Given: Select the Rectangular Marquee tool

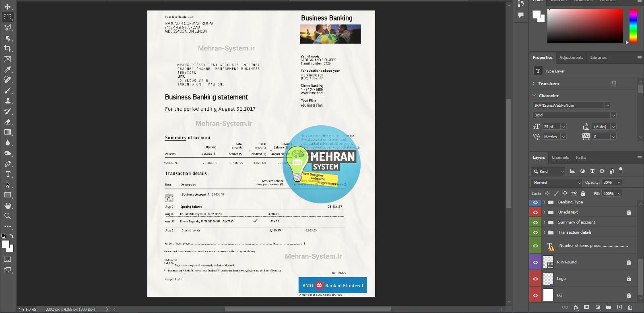Looking at the screenshot, I should pyautogui.click(x=8, y=17).
